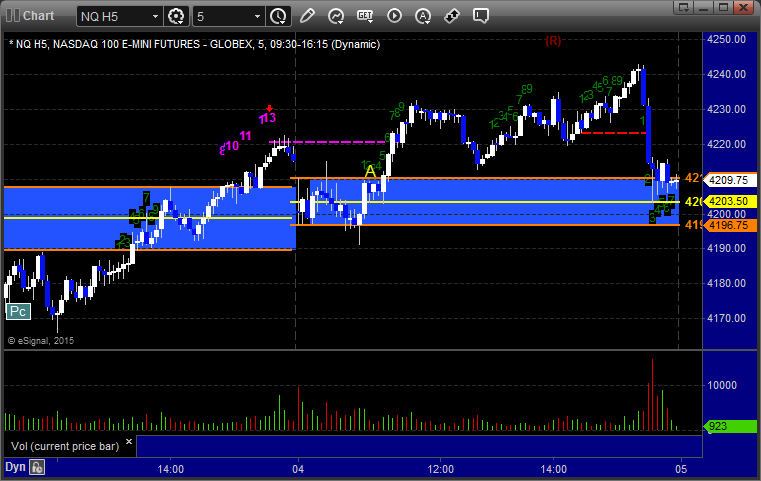
Task: Open the circled A alerts menu
Action: coord(423,16)
